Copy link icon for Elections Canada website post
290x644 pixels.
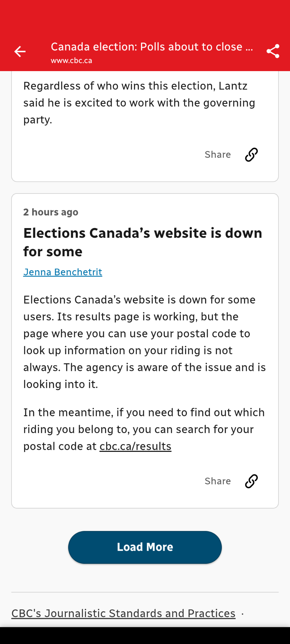click(x=251, y=481)
